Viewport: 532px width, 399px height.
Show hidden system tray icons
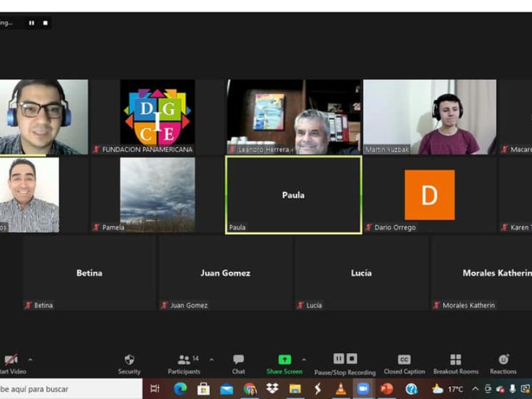click(475, 389)
